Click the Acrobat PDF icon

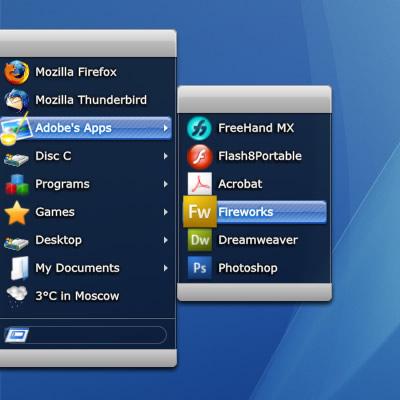199,184
